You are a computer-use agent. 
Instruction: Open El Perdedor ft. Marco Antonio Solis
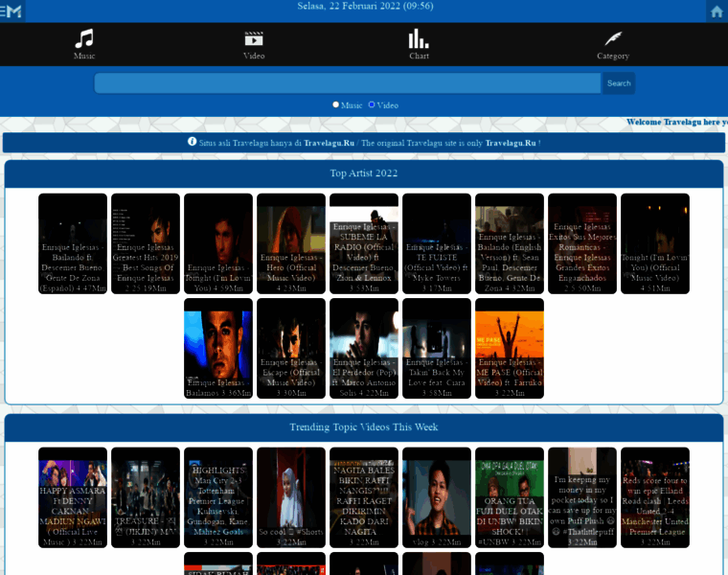pyautogui.click(x=364, y=348)
